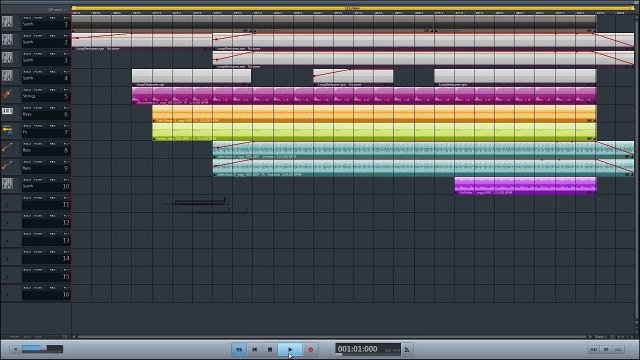Solo track 1 Synth
Viewport: 640px width, 360px height.
27,18
